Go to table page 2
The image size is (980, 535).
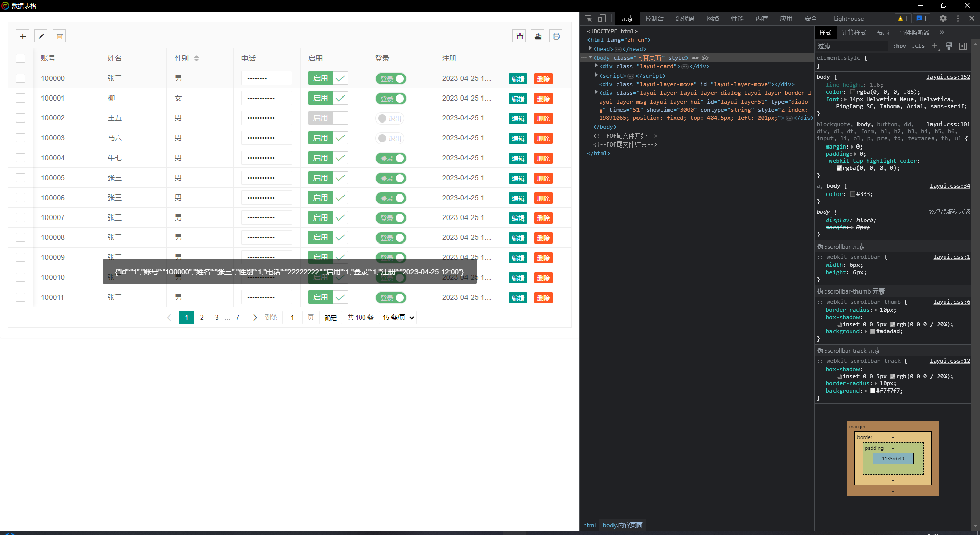click(x=202, y=318)
